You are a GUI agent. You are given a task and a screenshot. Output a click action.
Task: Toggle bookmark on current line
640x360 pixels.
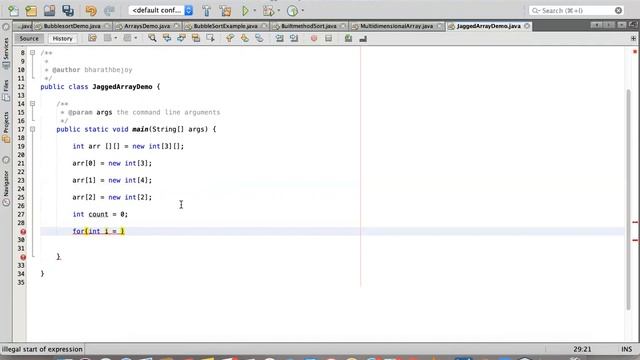point(259,38)
